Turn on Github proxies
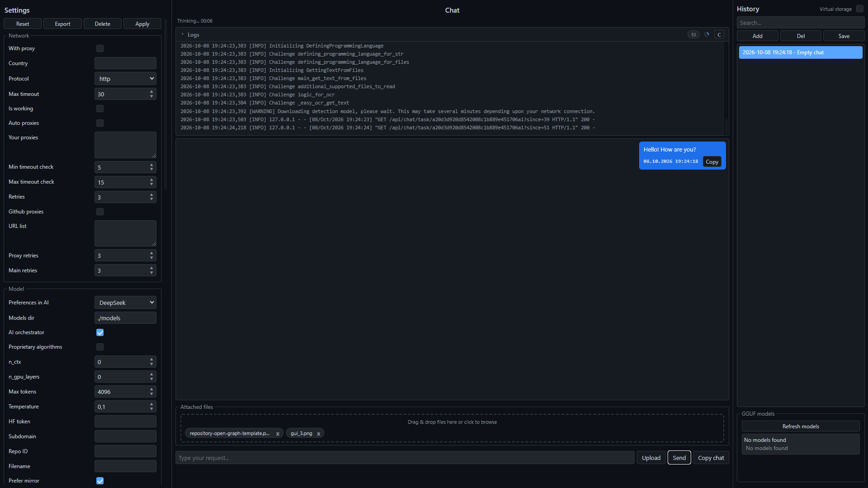868x488 pixels. tap(100, 212)
